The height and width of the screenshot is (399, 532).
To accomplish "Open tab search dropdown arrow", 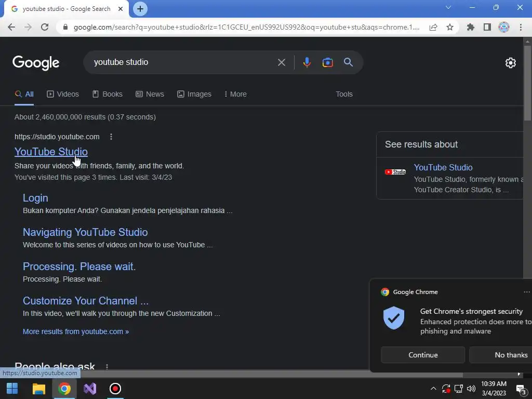I will click(448, 7).
